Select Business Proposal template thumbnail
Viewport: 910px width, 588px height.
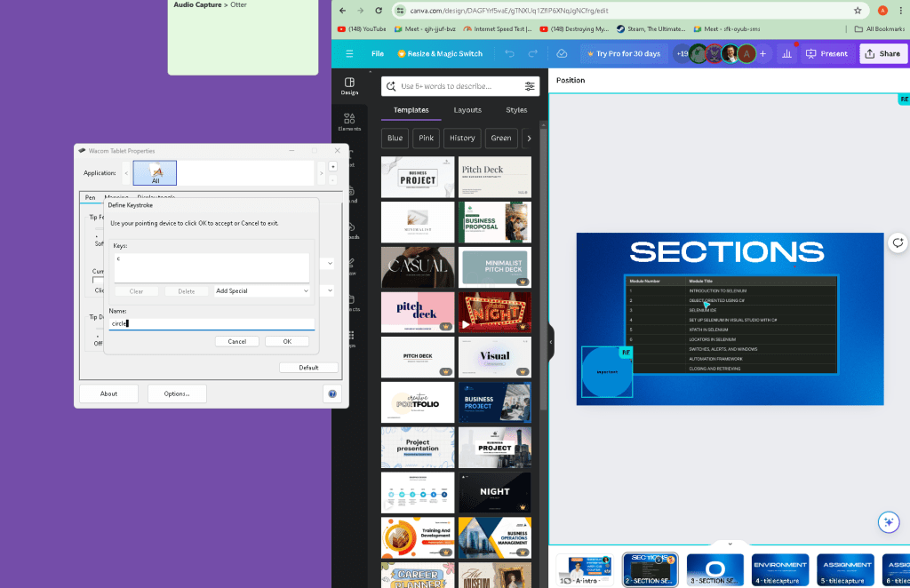point(494,222)
